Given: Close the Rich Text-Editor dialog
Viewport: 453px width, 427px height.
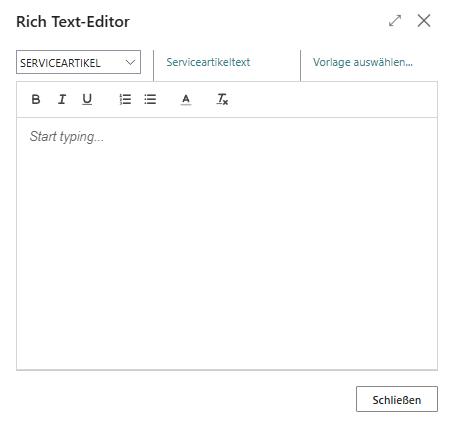Looking at the screenshot, I should pyautogui.click(x=424, y=21).
